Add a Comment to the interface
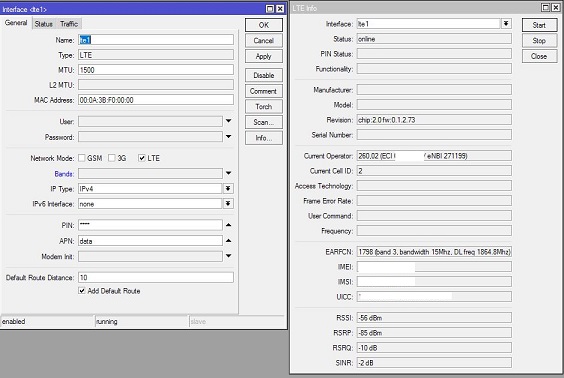The width and height of the screenshot is (564, 378). click(x=264, y=91)
